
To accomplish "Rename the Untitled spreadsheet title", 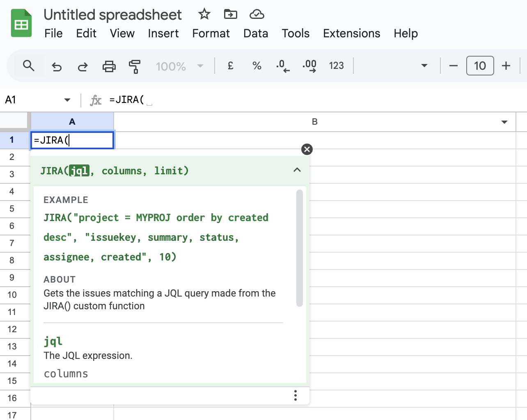I will (x=112, y=15).
